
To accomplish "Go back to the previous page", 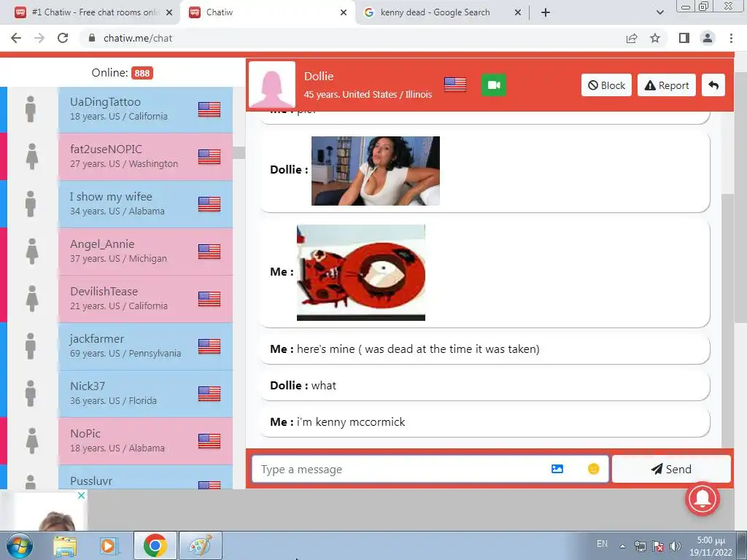I will (16, 38).
